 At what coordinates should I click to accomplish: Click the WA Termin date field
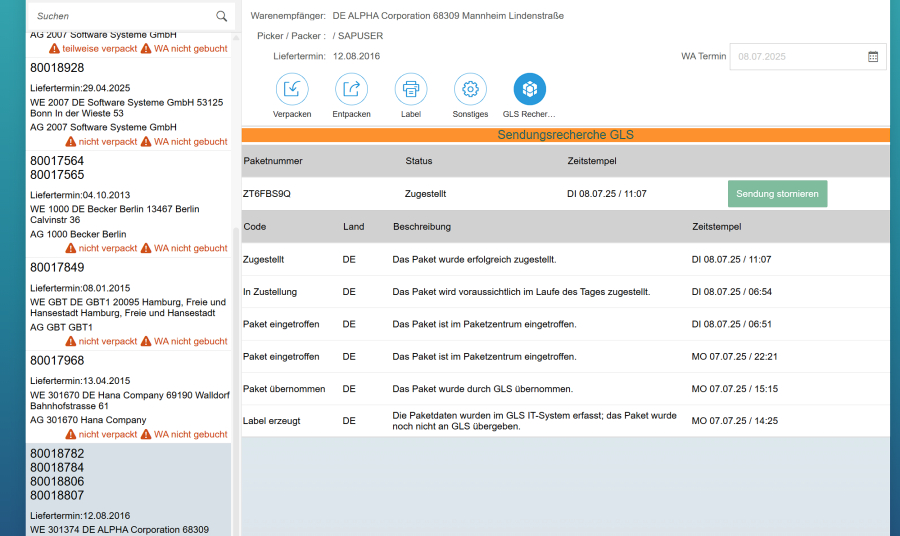(x=795, y=57)
